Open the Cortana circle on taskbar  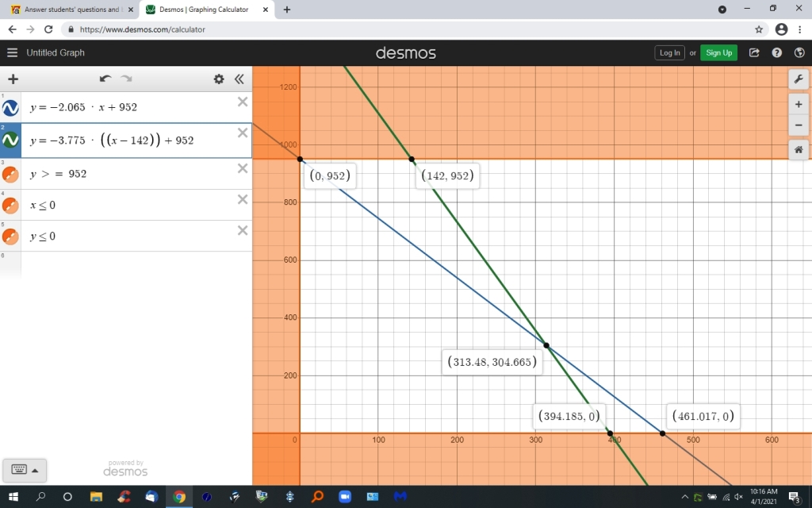click(x=67, y=497)
